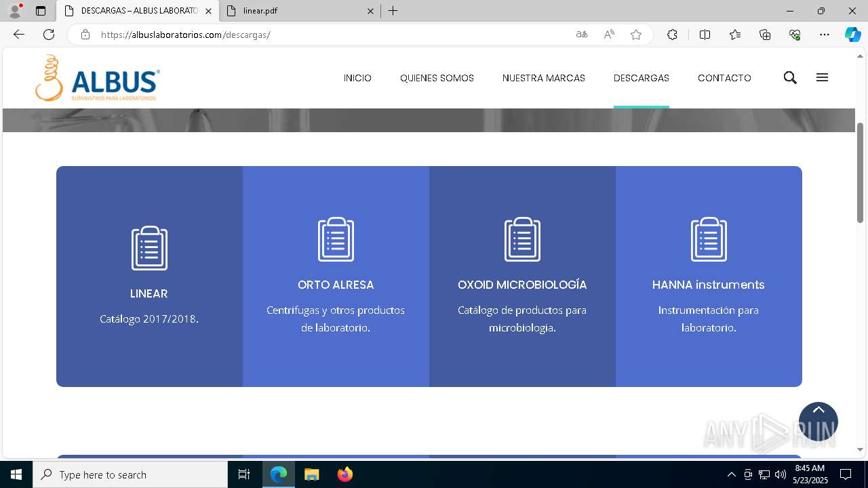
Task: Open Task View on taskbar
Action: (244, 474)
